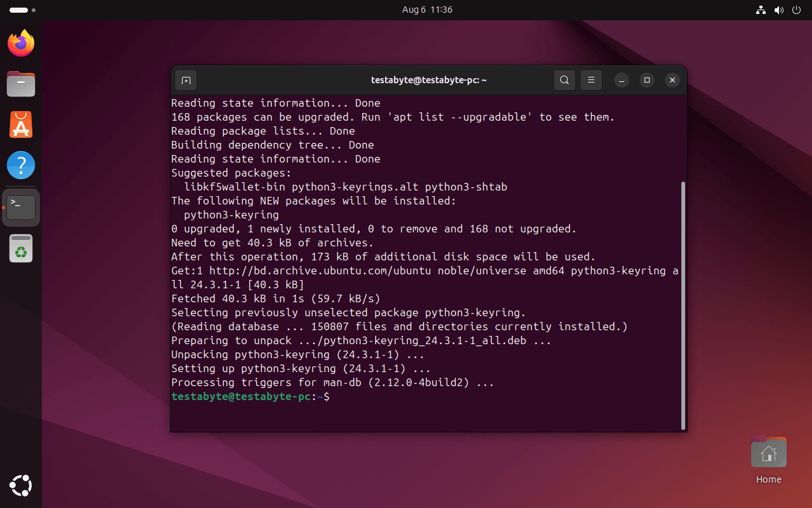Focus the Terminal using its dock icon

pyautogui.click(x=20, y=206)
